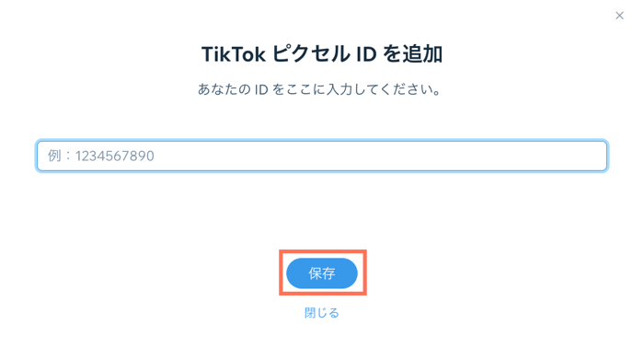Screen dimensions: 644x348
Task: Confirm the ID with the 保存 button
Action: (x=322, y=273)
